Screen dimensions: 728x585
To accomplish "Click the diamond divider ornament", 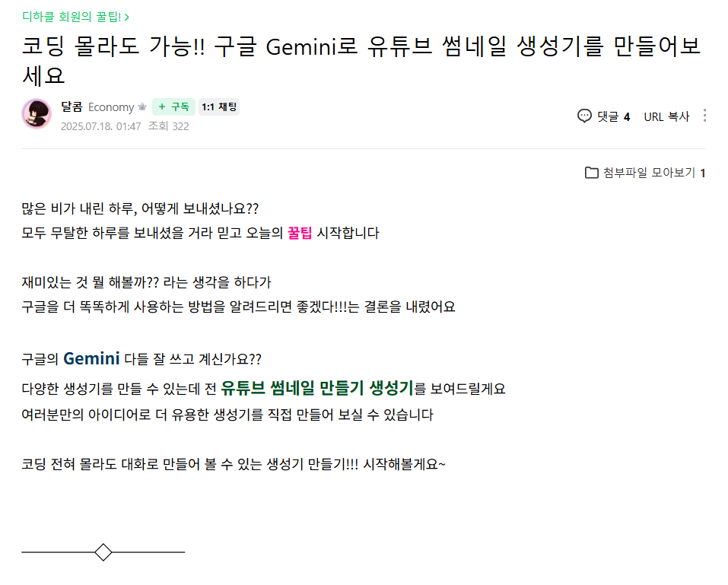I will click(103, 552).
